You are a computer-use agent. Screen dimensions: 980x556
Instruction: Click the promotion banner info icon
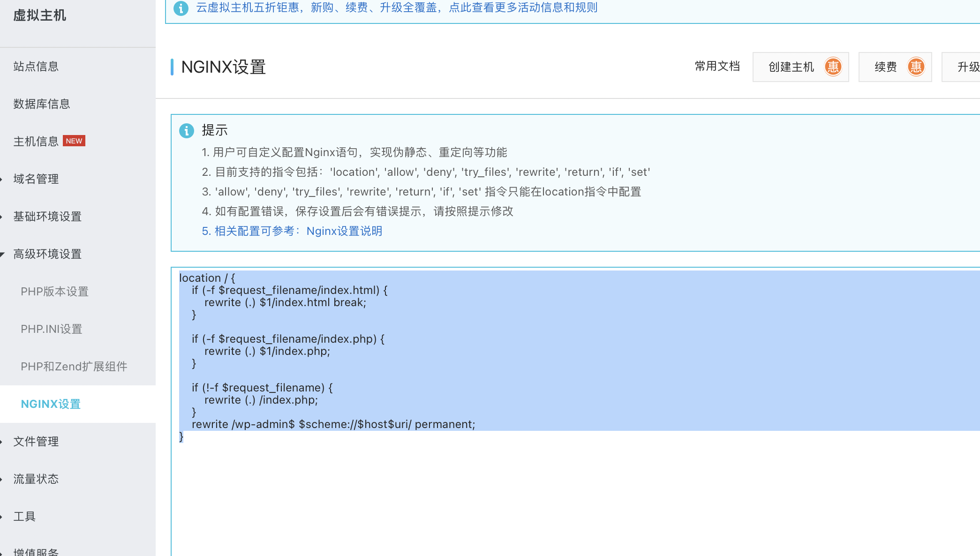181,8
